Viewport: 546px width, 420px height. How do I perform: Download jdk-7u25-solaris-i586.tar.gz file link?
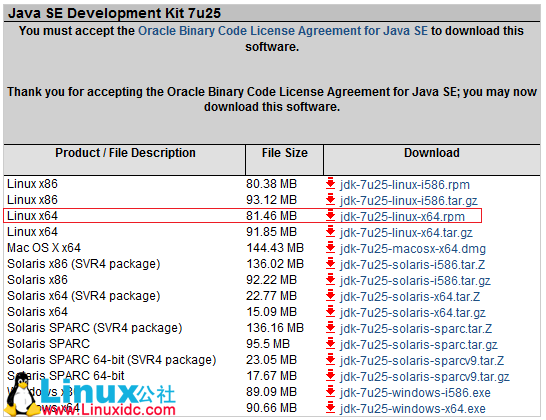pyautogui.click(x=415, y=281)
